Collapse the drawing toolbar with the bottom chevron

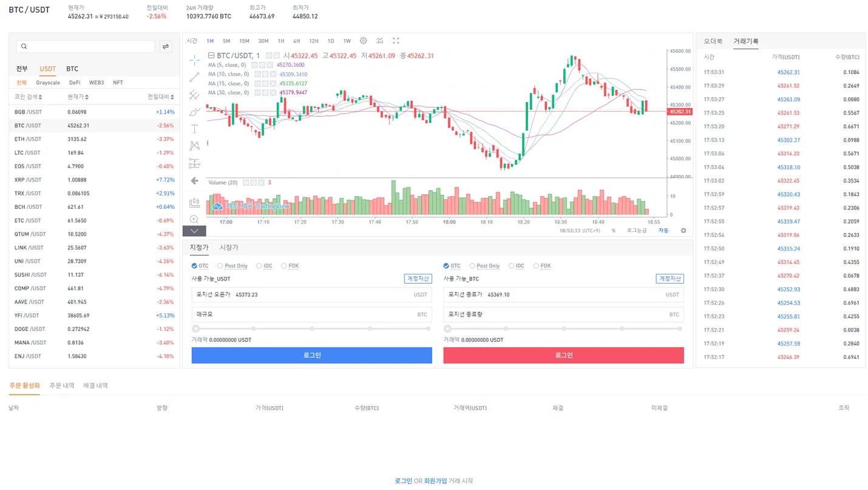pyautogui.click(x=194, y=231)
